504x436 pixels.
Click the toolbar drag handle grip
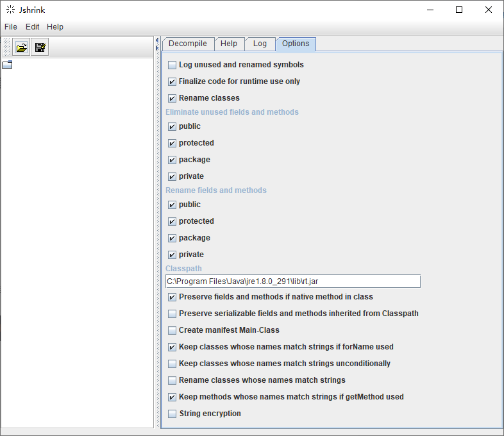pos(6,47)
